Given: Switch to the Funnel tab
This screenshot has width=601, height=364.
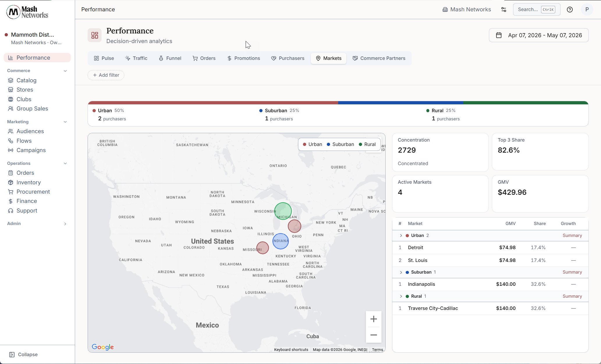Looking at the screenshot, I should click(x=170, y=58).
